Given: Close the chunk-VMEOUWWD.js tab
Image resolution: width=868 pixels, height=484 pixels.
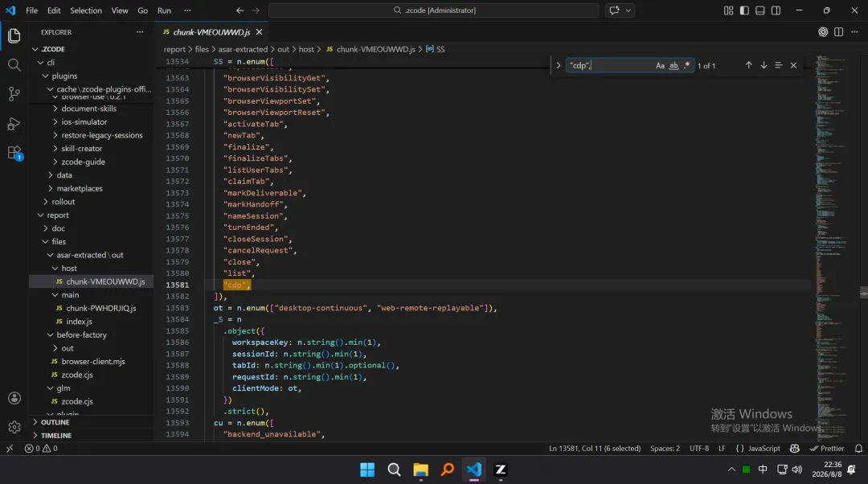Looking at the screenshot, I should click(x=259, y=32).
